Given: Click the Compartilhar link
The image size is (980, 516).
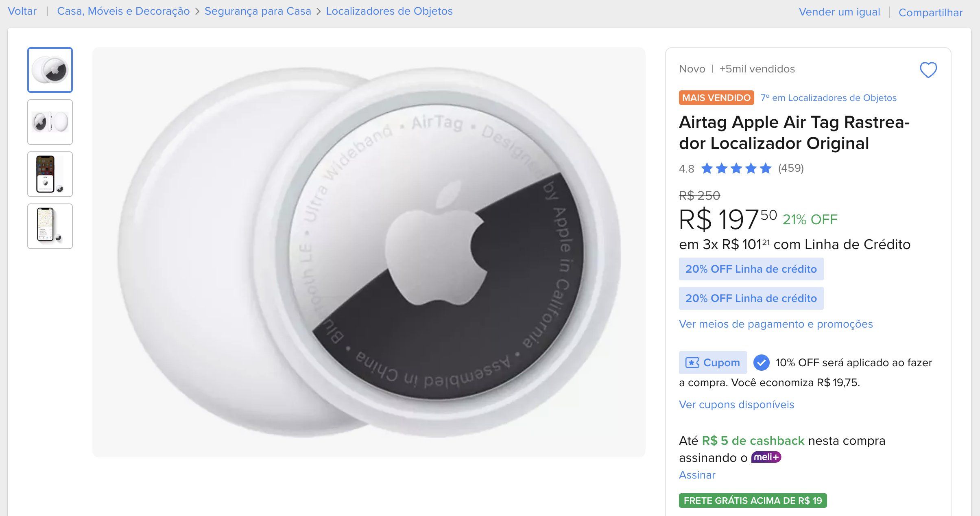Looking at the screenshot, I should point(930,13).
